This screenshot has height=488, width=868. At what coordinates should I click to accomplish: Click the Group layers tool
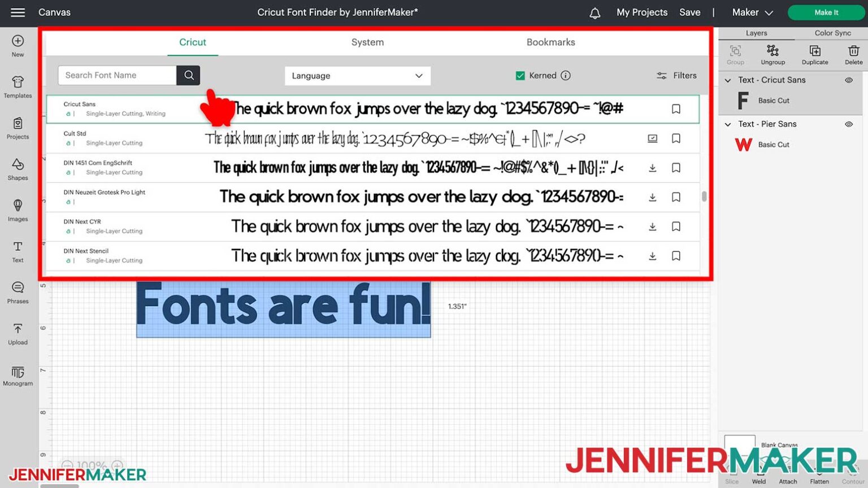click(x=735, y=55)
